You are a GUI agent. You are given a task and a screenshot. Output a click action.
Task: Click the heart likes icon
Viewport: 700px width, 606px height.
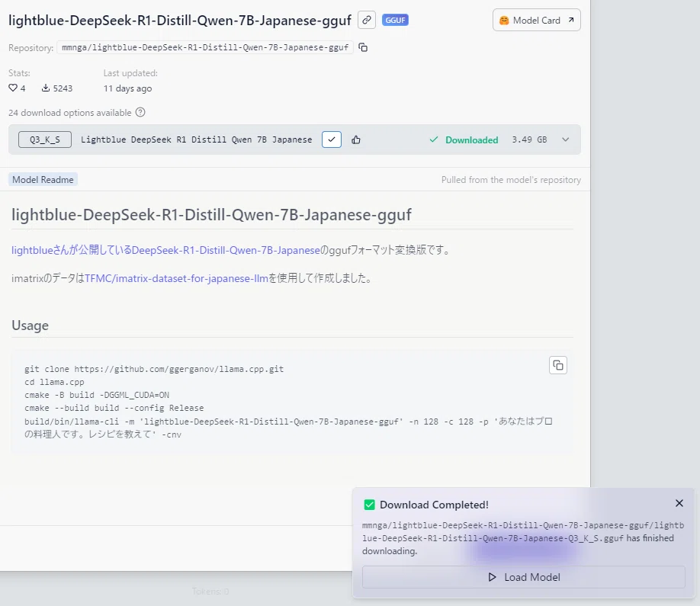(x=13, y=88)
